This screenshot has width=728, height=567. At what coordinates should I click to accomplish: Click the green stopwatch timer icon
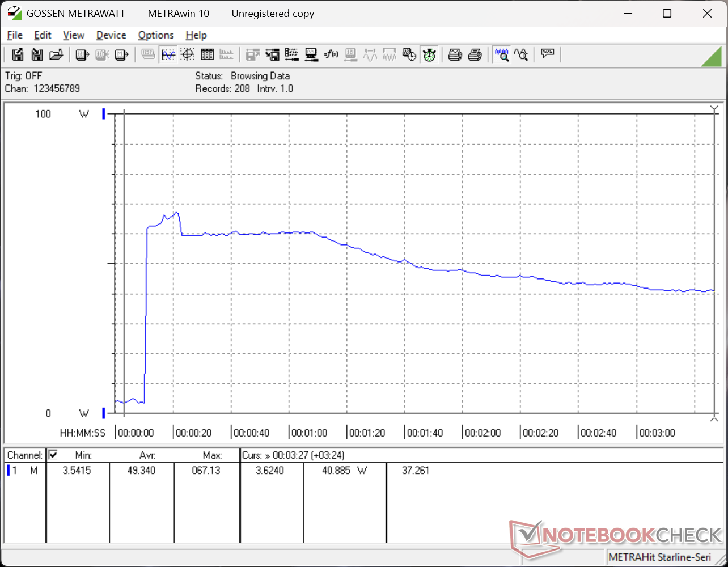pyautogui.click(x=429, y=55)
